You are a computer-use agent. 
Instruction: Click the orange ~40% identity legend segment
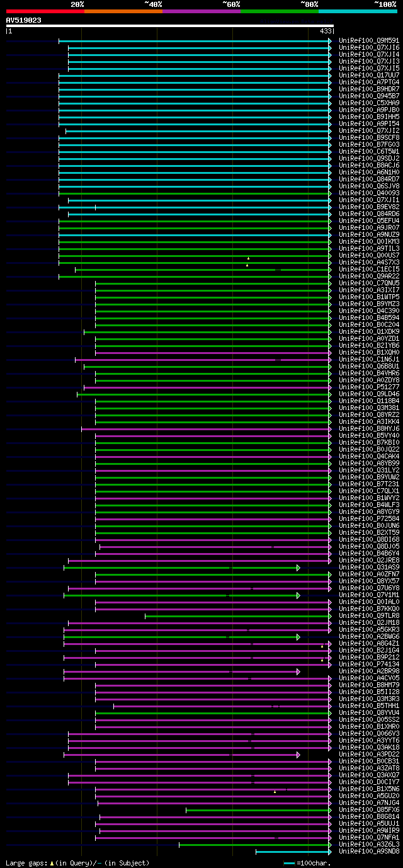pyautogui.click(x=123, y=11)
